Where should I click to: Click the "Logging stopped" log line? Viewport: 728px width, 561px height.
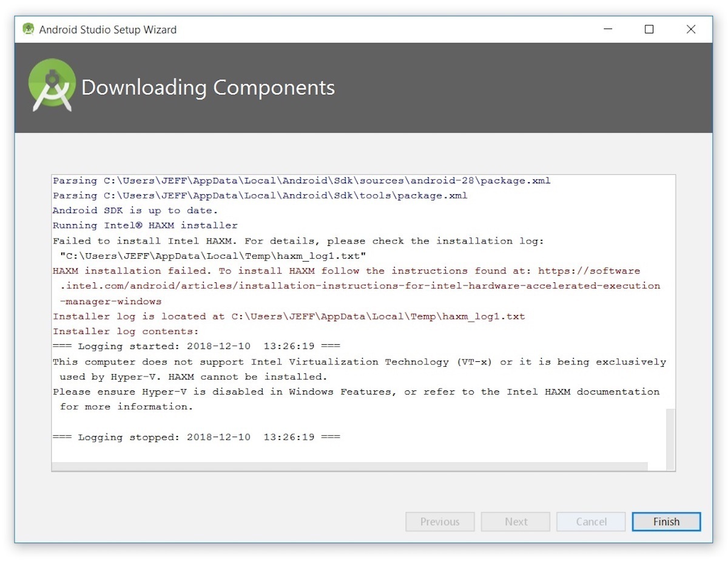(197, 437)
